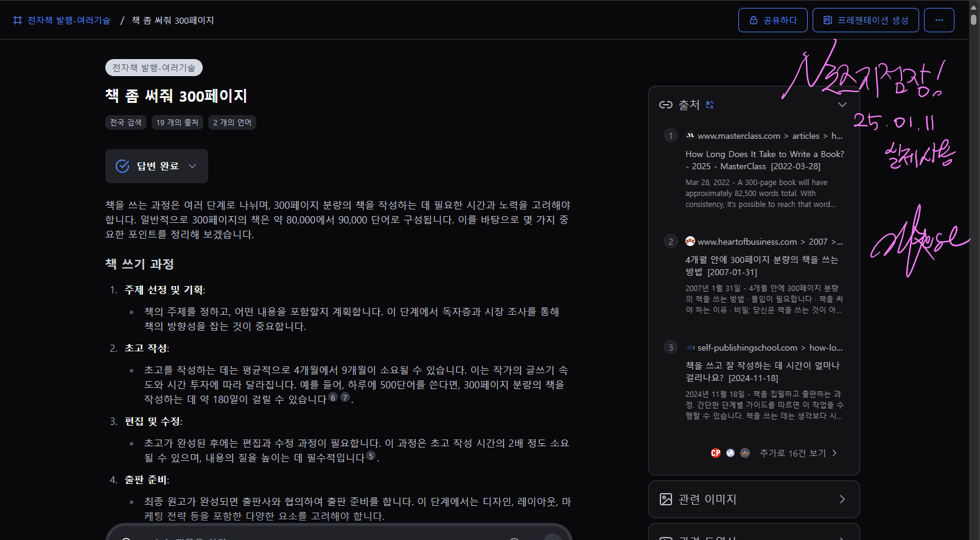Click the 책 쓰기 과정 heading
The image size is (980, 540).
click(139, 264)
